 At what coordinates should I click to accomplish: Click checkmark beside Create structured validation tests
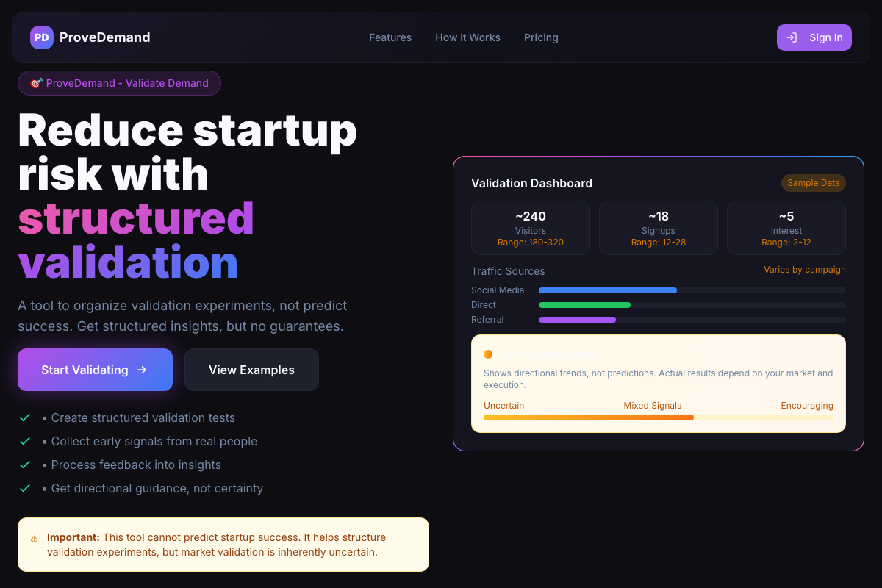(x=25, y=417)
